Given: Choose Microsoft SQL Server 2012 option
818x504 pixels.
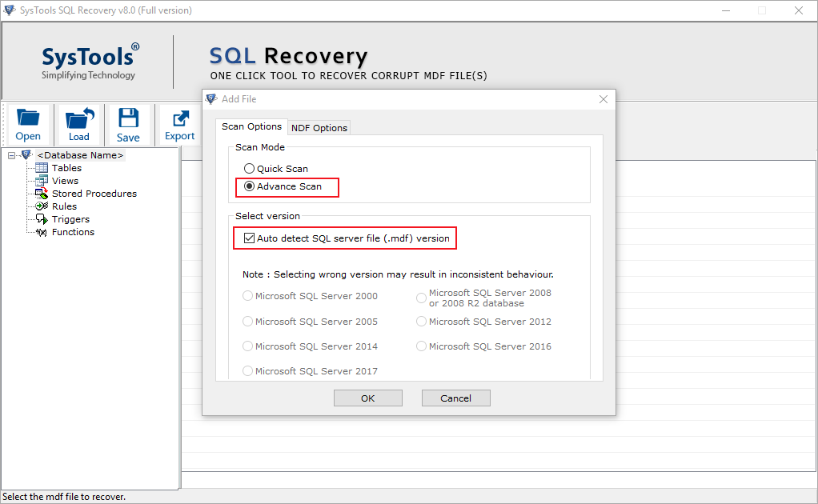Looking at the screenshot, I should click(x=421, y=321).
